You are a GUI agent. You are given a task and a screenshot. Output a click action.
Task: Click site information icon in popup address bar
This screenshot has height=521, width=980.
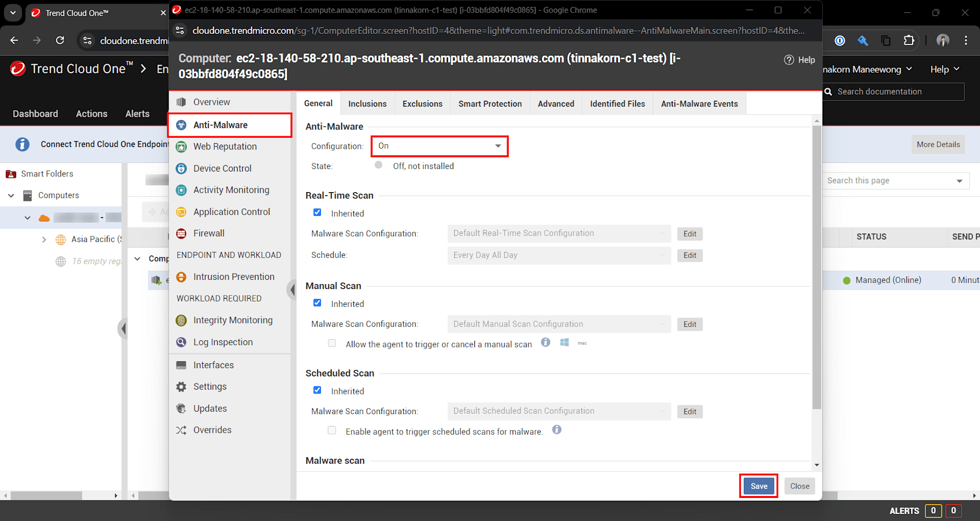(180, 30)
